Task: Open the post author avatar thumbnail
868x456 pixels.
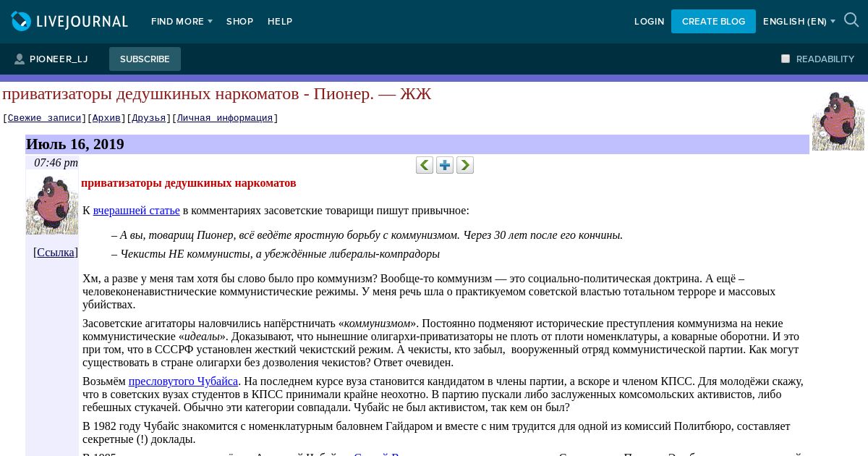Action: 52,205
